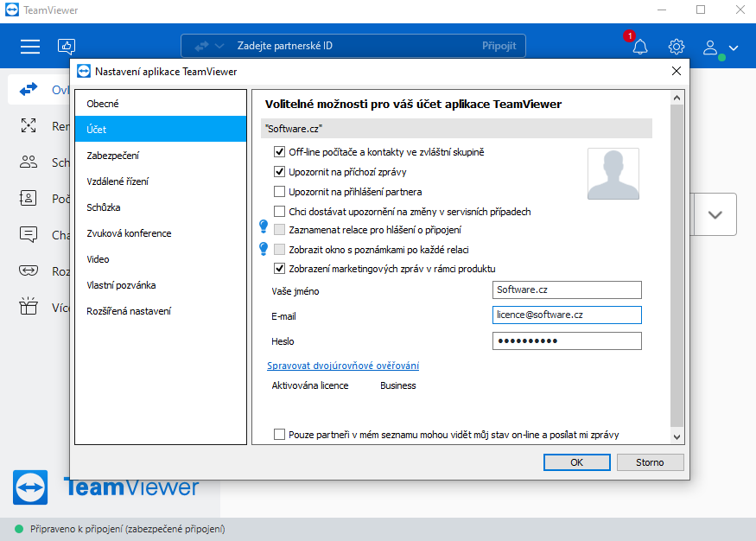Open notifications via the bell icon

click(x=639, y=46)
